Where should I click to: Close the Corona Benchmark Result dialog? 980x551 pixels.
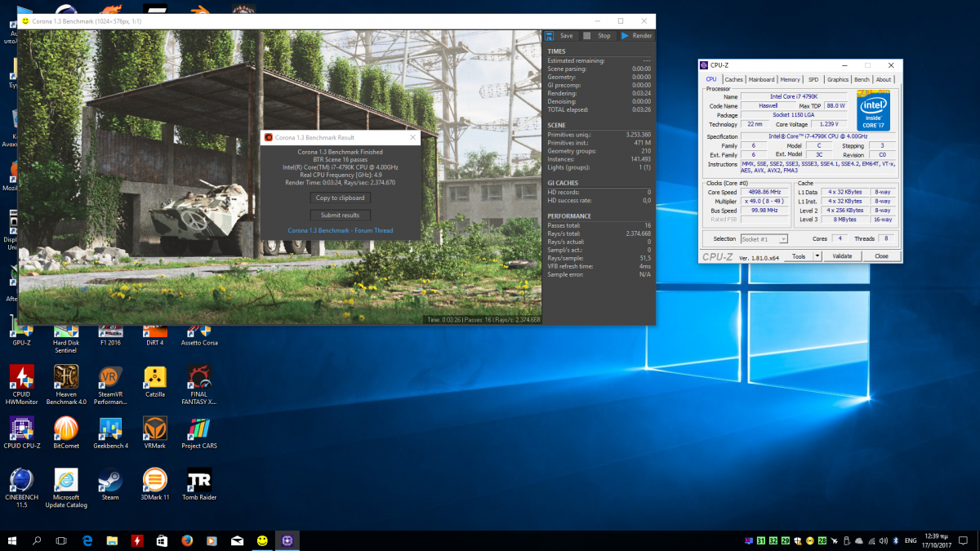tap(412, 137)
